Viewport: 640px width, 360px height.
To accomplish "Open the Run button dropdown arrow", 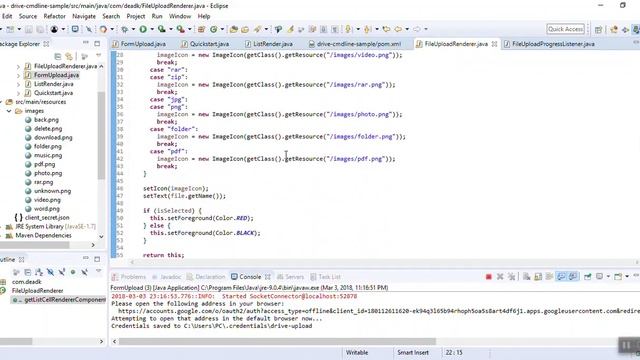I will click(x=152, y=29).
